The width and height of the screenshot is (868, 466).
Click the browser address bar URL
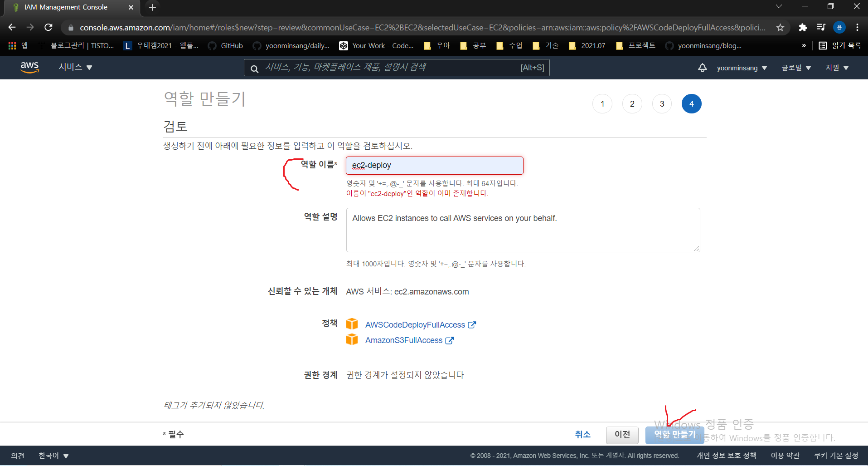pos(422,28)
